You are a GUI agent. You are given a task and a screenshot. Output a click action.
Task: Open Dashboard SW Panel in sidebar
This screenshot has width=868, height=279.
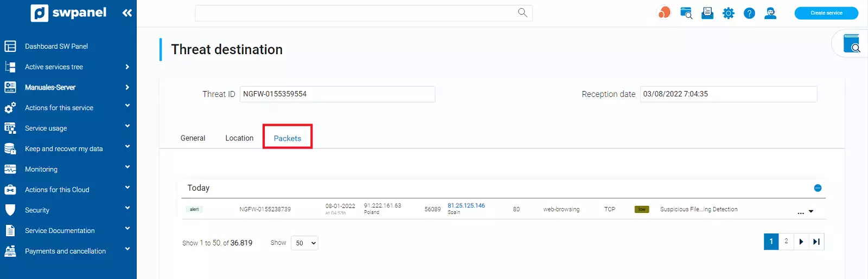click(56, 47)
